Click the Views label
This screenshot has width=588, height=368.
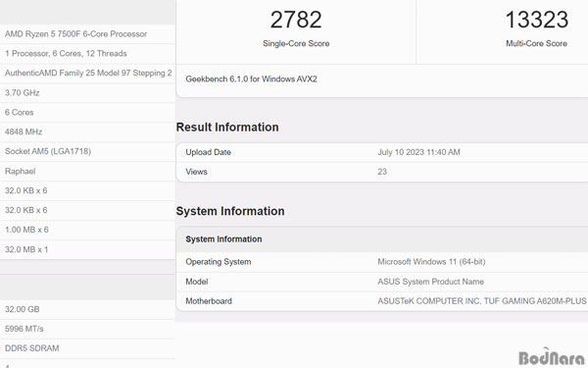click(197, 172)
